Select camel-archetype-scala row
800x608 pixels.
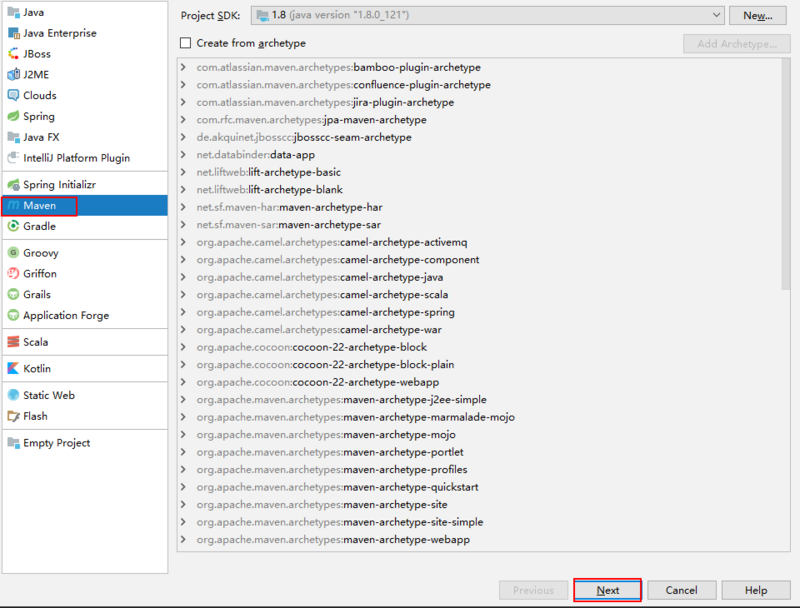480,294
